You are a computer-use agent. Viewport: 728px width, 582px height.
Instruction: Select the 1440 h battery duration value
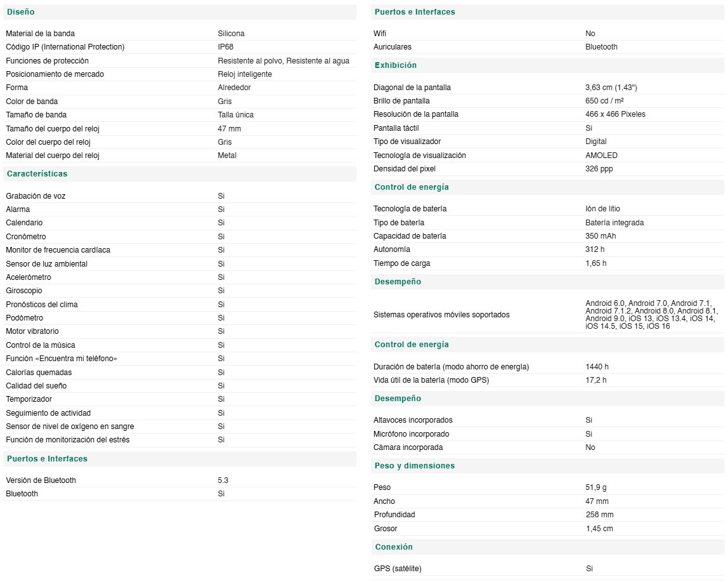(597, 367)
